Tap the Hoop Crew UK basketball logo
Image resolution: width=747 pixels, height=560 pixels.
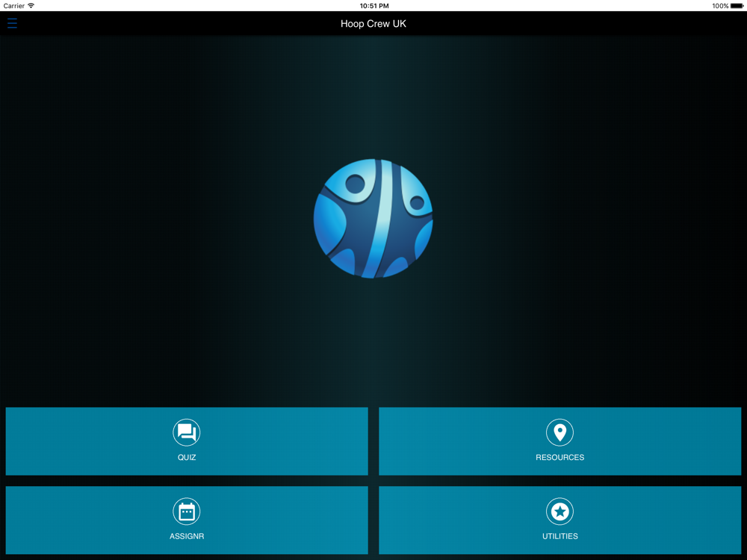[373, 219]
